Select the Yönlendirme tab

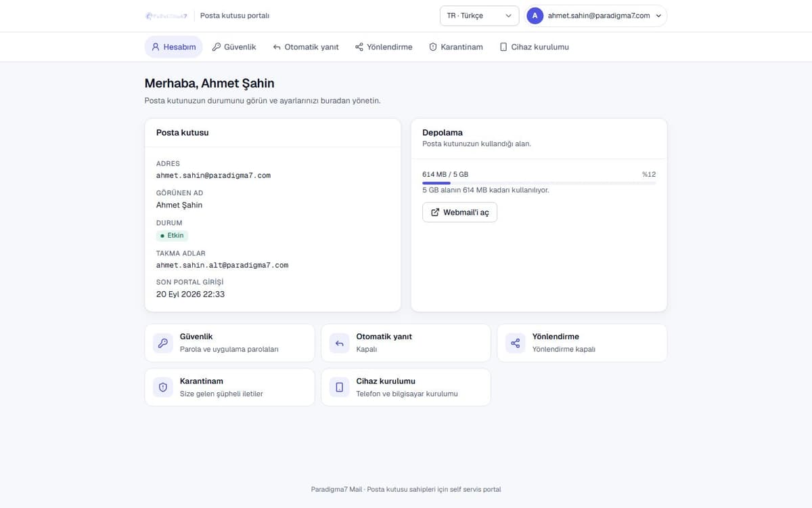pos(384,47)
